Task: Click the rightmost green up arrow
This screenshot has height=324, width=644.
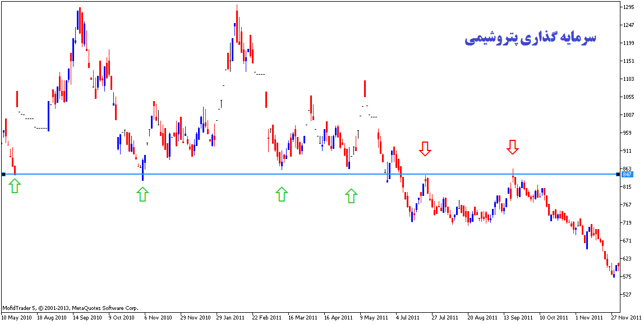Action: click(351, 195)
